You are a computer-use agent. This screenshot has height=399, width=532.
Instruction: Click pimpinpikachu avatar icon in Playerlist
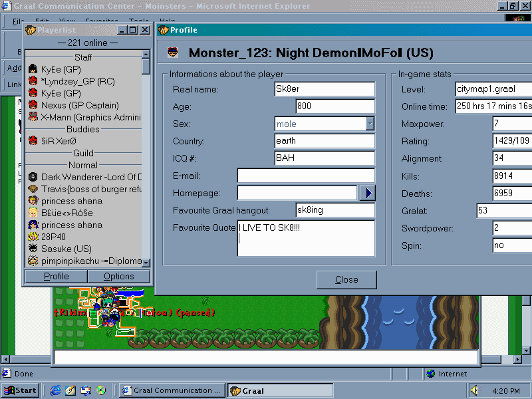[x=33, y=261]
